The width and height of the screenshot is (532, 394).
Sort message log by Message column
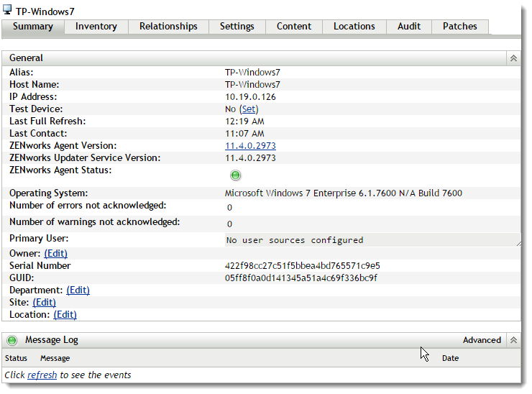[55, 358]
